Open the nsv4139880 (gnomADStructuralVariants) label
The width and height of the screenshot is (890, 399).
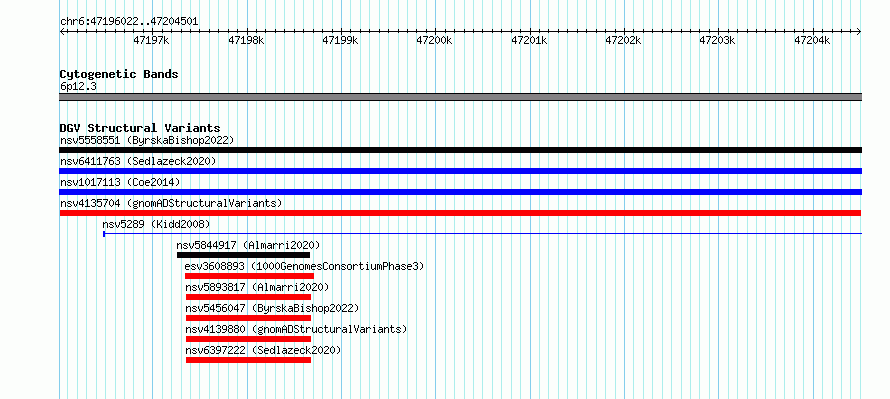tap(296, 329)
